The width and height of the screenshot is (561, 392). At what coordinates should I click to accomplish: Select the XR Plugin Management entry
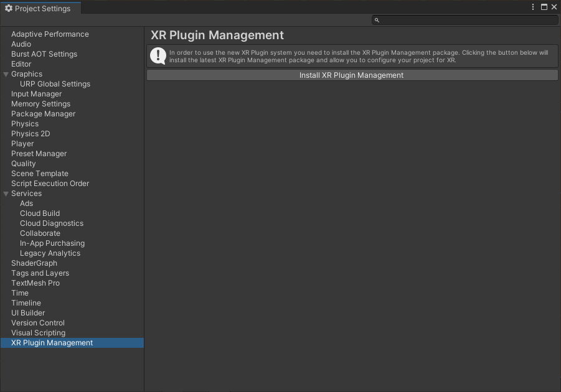52,343
